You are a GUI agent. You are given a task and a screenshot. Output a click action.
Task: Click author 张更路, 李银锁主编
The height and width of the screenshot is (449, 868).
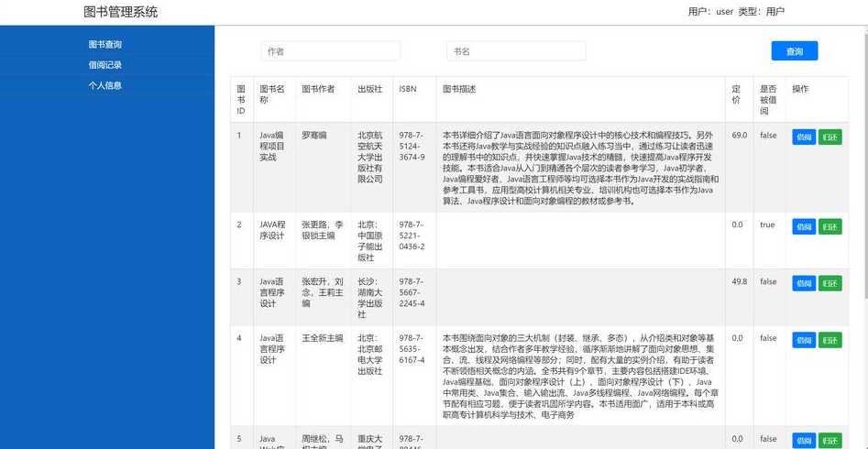coord(323,230)
